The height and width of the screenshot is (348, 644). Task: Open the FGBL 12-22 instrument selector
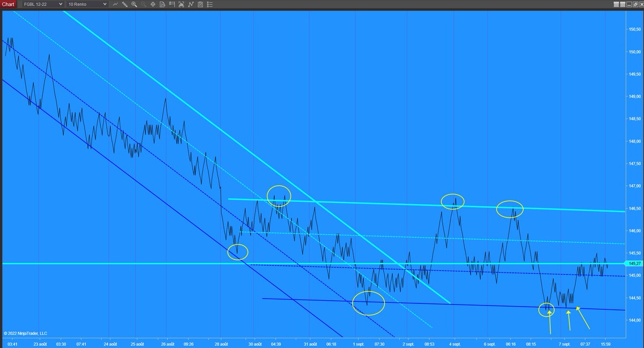coord(43,4)
